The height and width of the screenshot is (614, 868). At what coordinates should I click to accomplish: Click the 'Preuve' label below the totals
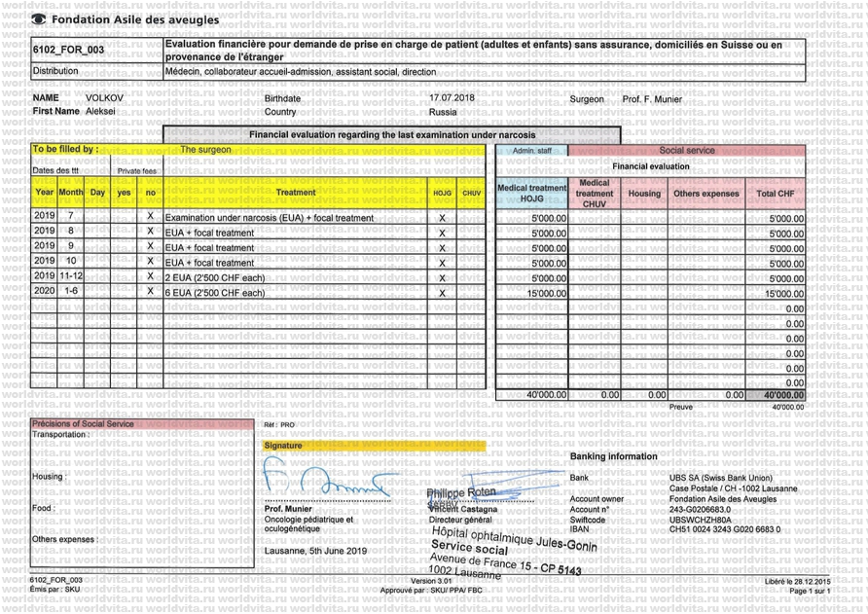tap(680, 407)
